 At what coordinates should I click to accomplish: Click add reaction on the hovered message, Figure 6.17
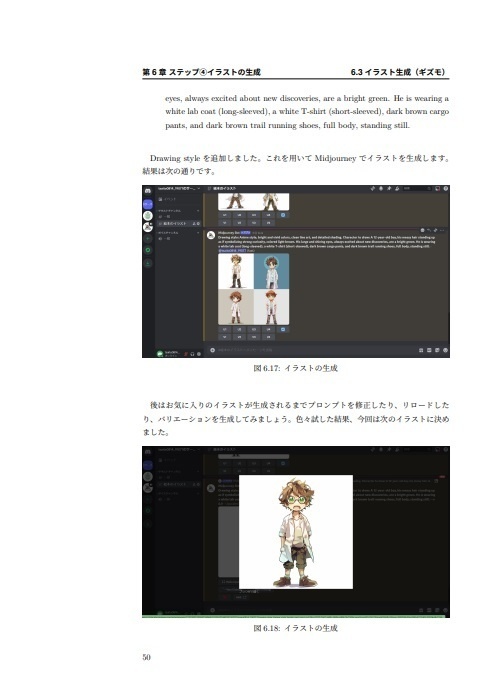pos(423,230)
